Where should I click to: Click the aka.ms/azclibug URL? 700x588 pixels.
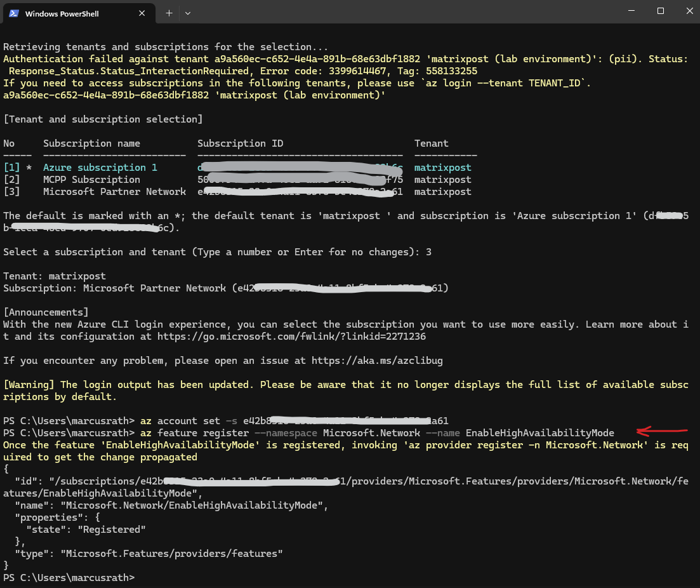pos(377,361)
